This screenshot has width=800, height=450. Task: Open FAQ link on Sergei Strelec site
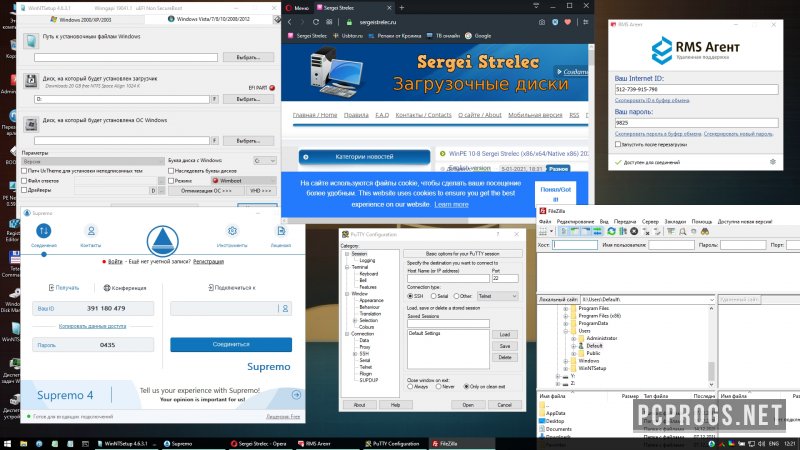(382, 115)
